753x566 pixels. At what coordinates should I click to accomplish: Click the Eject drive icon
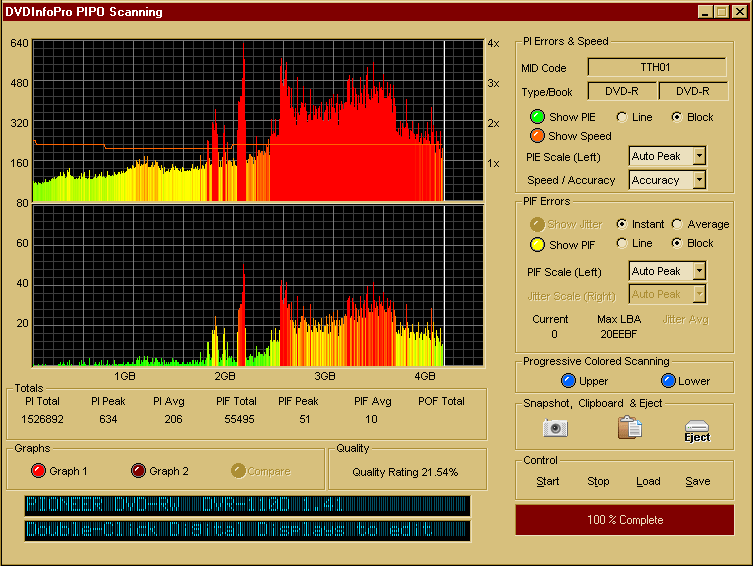pos(697,430)
